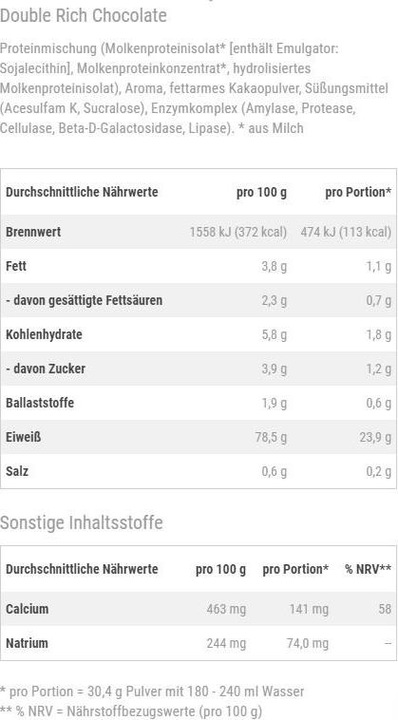Click the pro Portion footnote about 30,4 g Pulver
398x720 pixels.
tap(152, 692)
